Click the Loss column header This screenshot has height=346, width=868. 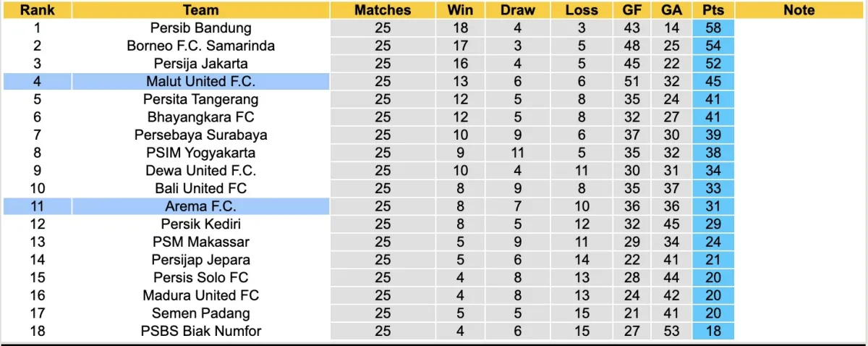coord(582,10)
